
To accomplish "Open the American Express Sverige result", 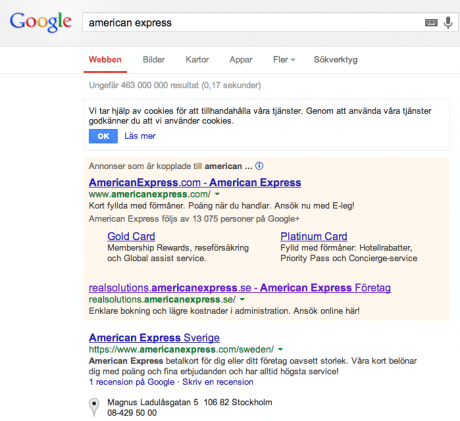I will coord(154,338).
